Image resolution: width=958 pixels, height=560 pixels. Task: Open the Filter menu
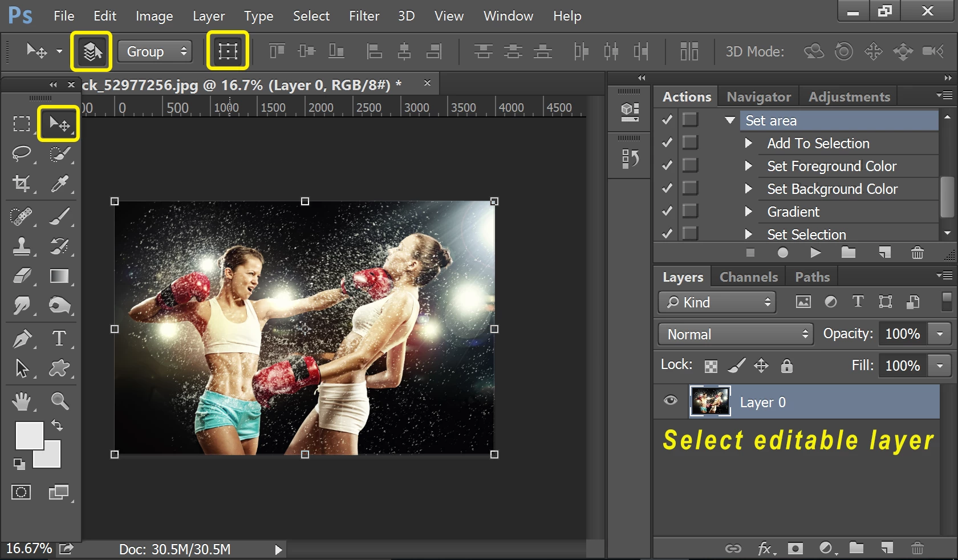click(x=364, y=16)
